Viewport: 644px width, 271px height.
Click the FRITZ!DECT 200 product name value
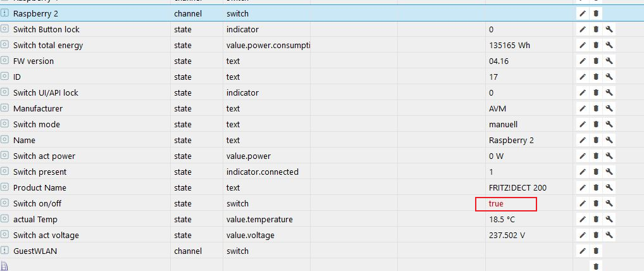tap(517, 188)
